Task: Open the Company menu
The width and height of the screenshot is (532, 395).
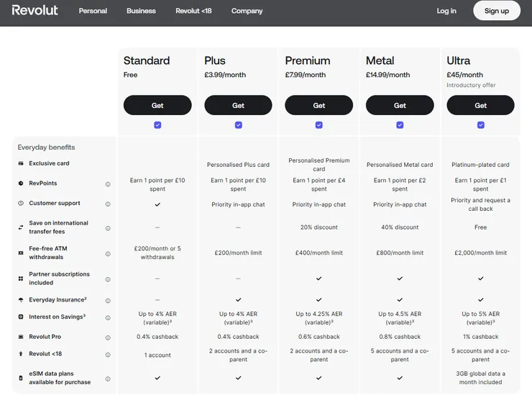Action: pos(247,11)
